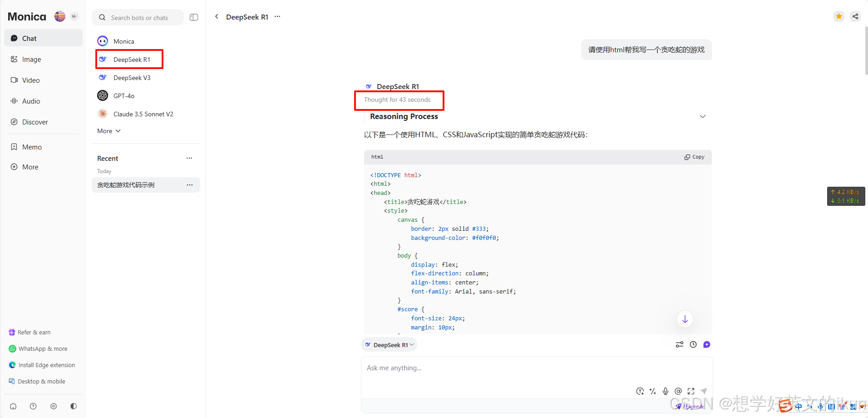Viewport: 868px width, 418px height.
Task: Go to home via the house icon
Action: [13, 406]
